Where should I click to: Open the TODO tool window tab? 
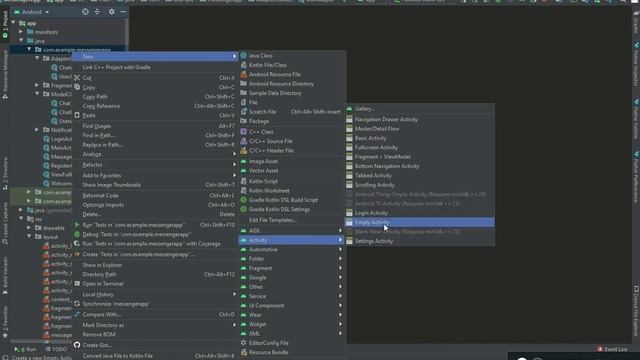[56, 349]
